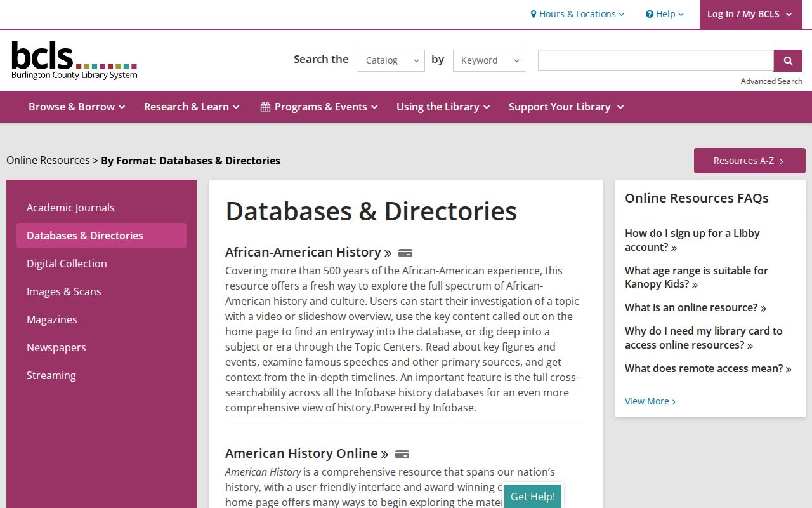
Task: Expand the Support Your Library menu
Action: tap(566, 107)
